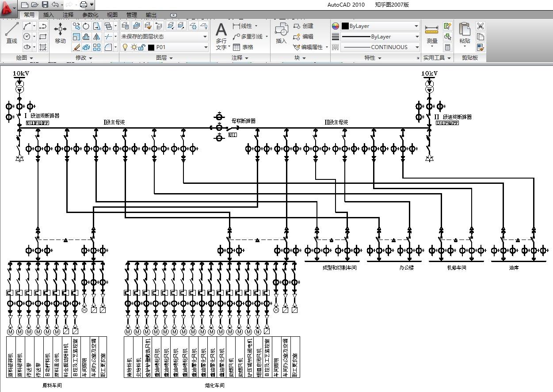Viewport: 553px width, 392px height.
Task: Activate the 移动 move tool
Action: (60, 33)
